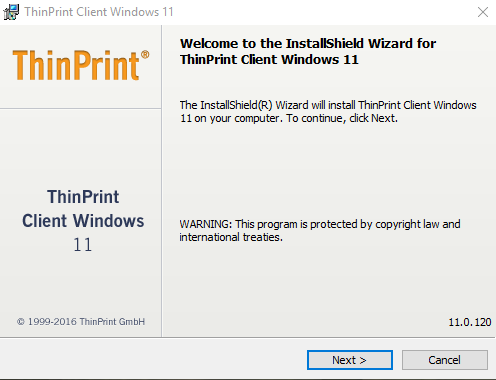Image resolution: width=496 pixels, height=380 pixels.
Task: Click the orange ThinPrint logo
Action: [x=81, y=65]
